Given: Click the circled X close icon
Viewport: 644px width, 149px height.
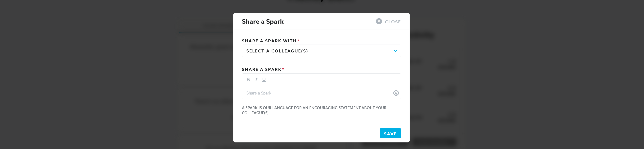Looking at the screenshot, I should [379, 21].
